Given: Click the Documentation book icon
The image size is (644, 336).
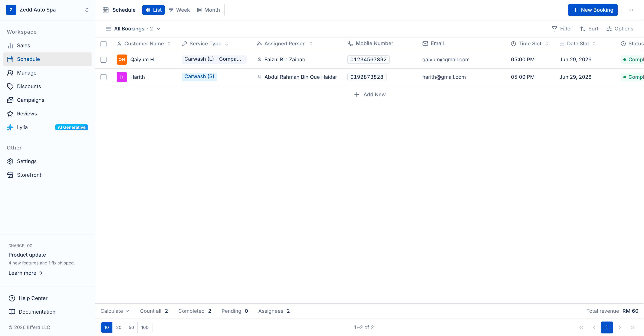Looking at the screenshot, I should (12, 312).
